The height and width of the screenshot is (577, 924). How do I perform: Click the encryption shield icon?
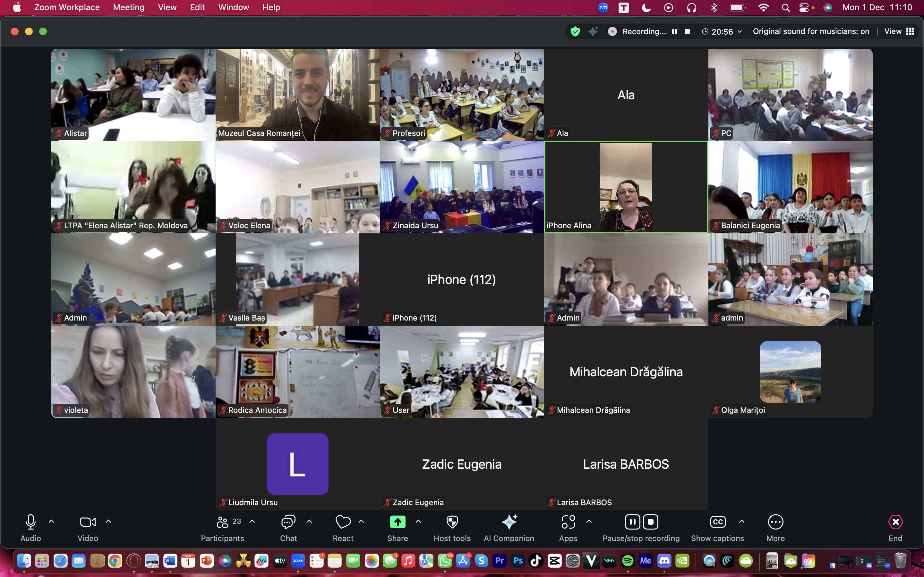click(x=575, y=31)
